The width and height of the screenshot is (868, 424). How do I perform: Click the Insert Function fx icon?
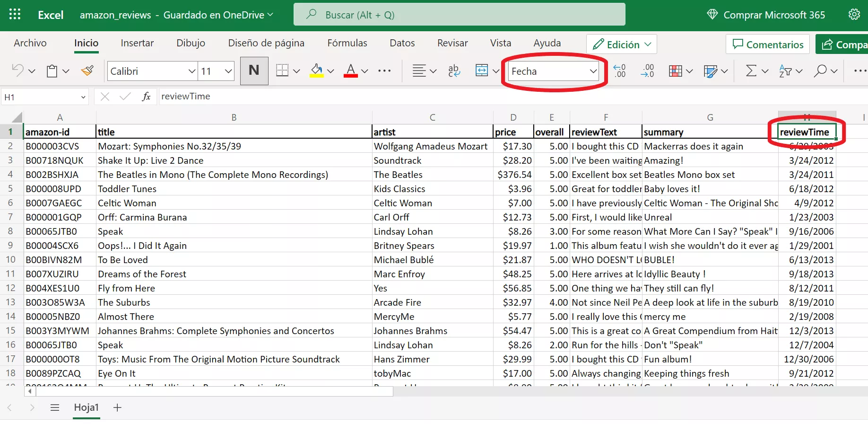tap(146, 97)
